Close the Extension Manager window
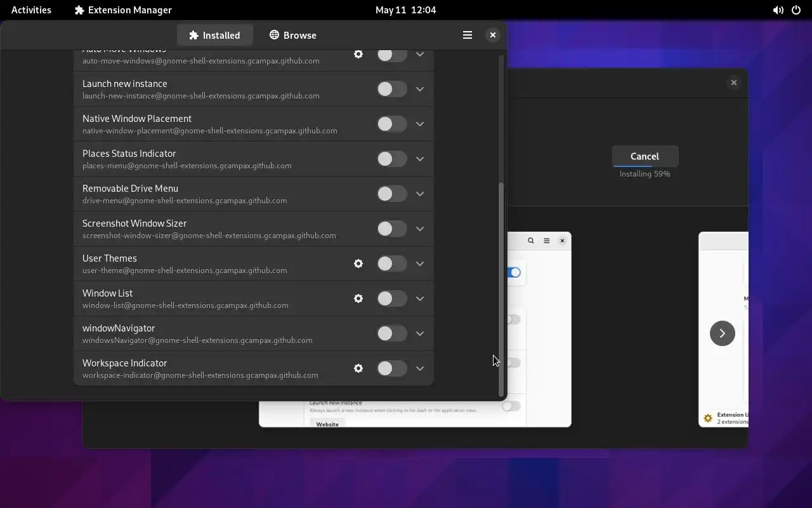The height and width of the screenshot is (508, 812). tap(492, 35)
